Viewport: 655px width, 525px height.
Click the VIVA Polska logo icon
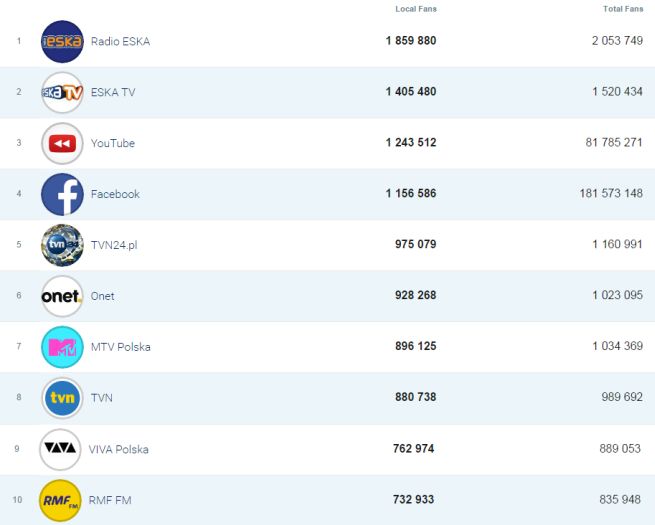coord(60,449)
